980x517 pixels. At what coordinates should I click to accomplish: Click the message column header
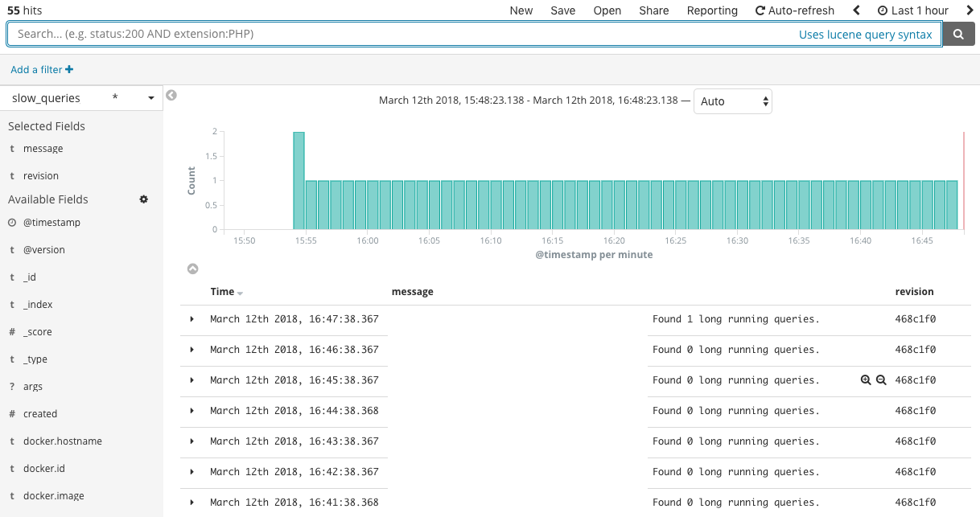(413, 292)
